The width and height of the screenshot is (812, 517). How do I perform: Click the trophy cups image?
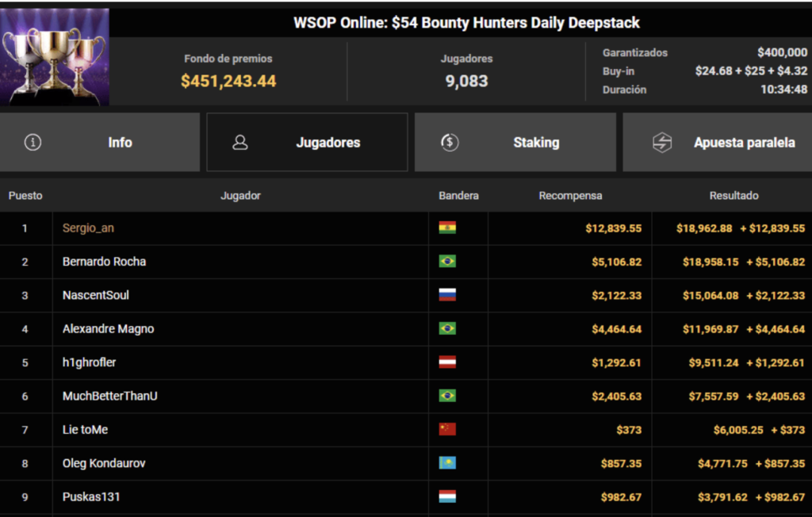click(55, 57)
